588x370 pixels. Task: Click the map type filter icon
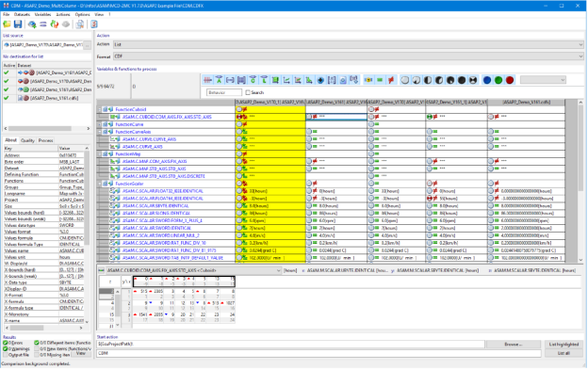point(309,80)
